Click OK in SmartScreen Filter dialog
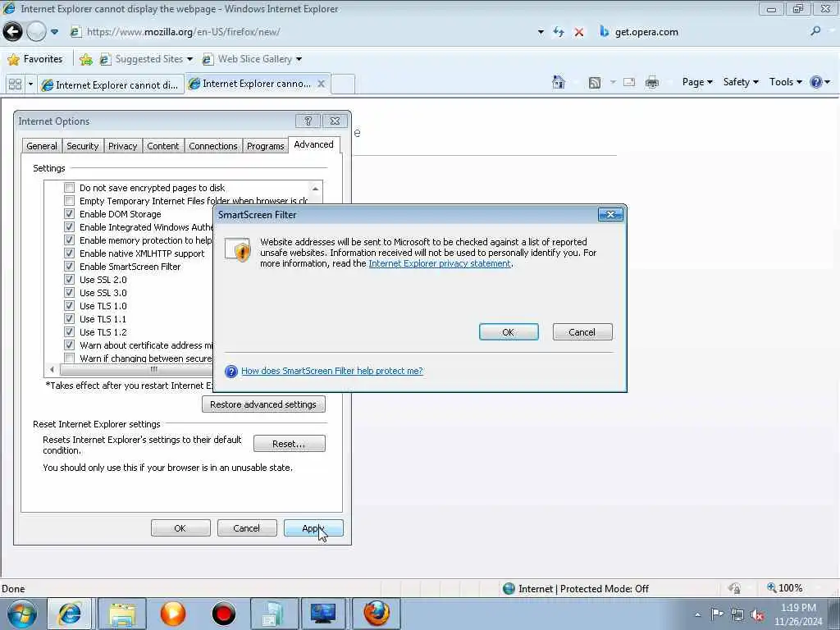This screenshot has width=840, height=630. (509, 332)
